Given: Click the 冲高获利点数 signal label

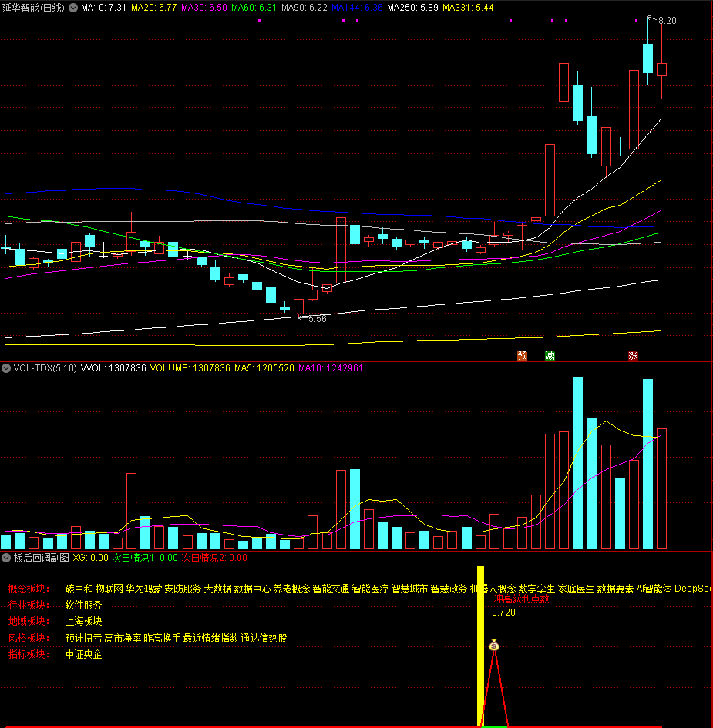Looking at the screenshot, I should [522, 599].
